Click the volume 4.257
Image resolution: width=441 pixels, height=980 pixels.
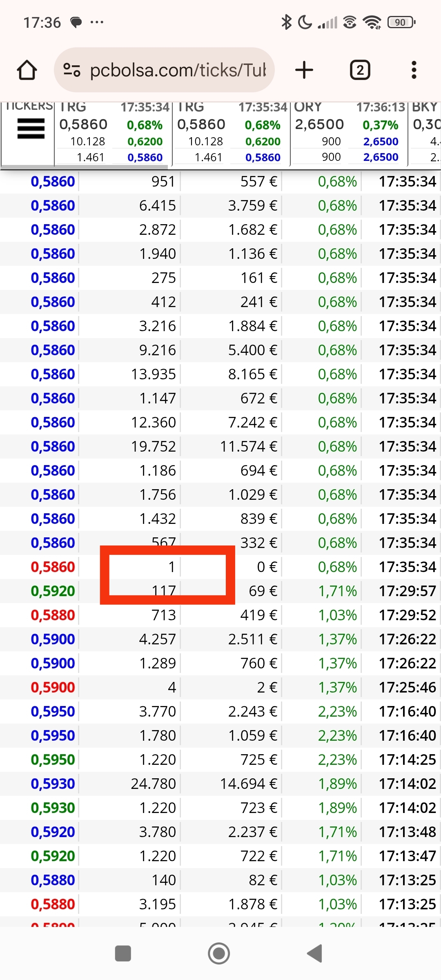point(158,639)
